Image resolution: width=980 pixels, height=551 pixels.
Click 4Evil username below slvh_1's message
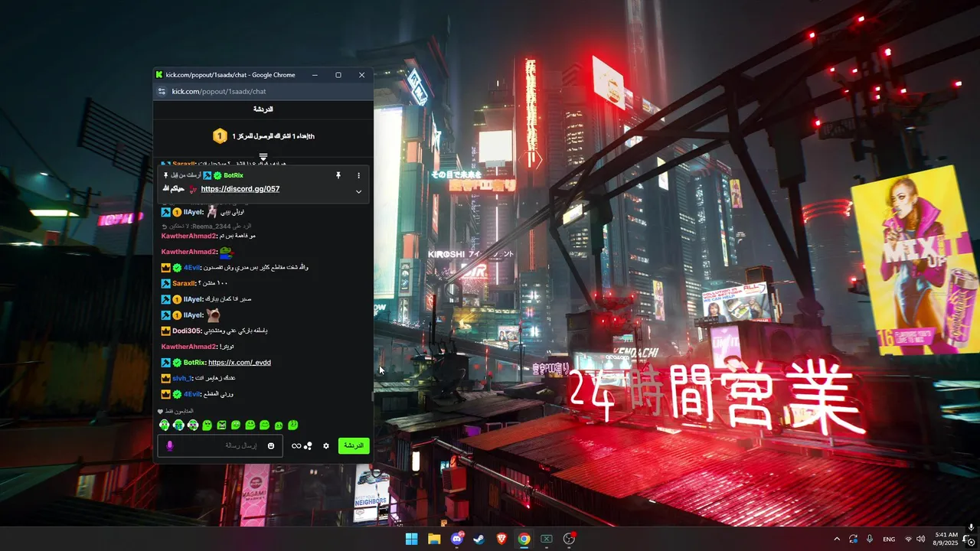[192, 394]
